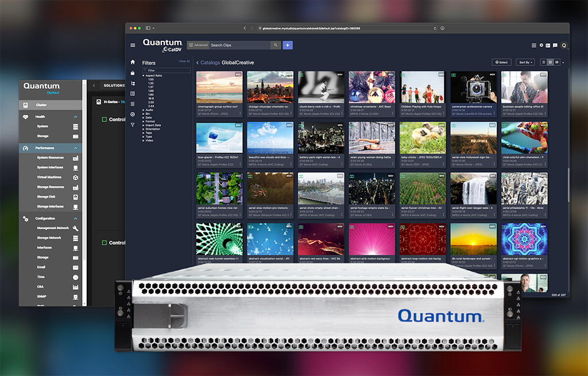Open the kebab menu on the cinemagraph-group-surfers clip
The image size is (588, 376).
click(241, 113)
